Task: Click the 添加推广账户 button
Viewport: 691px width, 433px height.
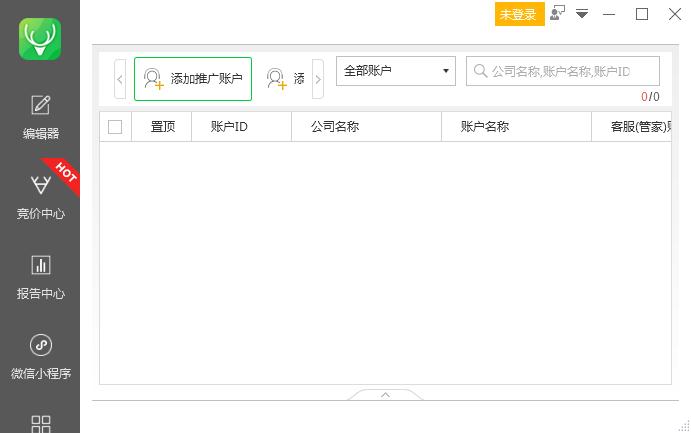Action: [193, 79]
